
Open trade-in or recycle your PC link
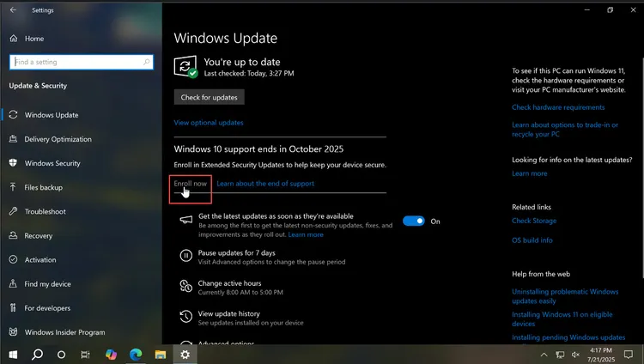pos(565,130)
